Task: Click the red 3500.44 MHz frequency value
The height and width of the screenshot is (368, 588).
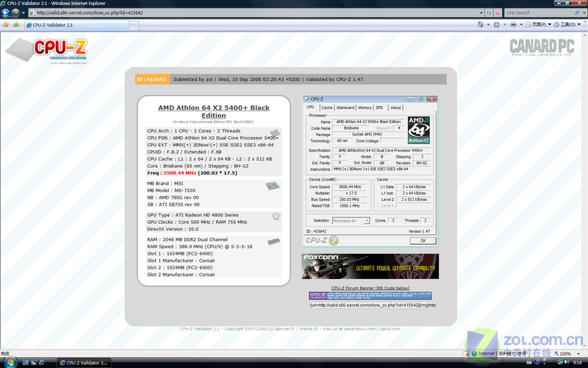Action: 179,173
